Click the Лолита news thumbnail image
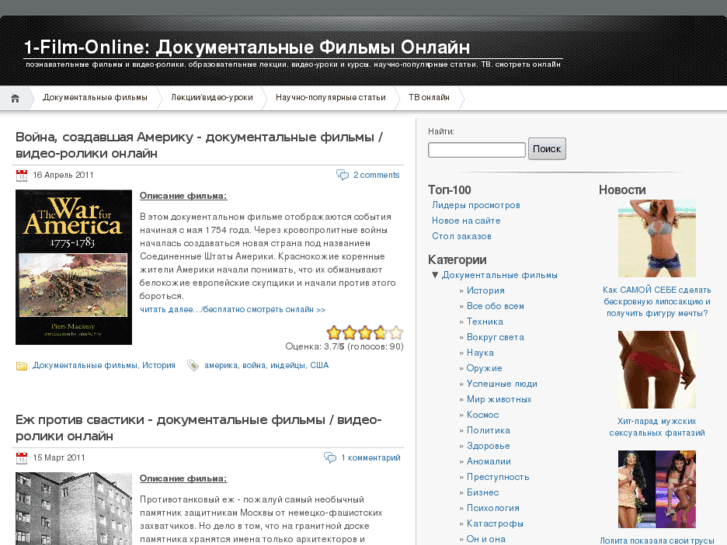Image resolution: width=727 pixels, height=545 pixels. coord(657,489)
